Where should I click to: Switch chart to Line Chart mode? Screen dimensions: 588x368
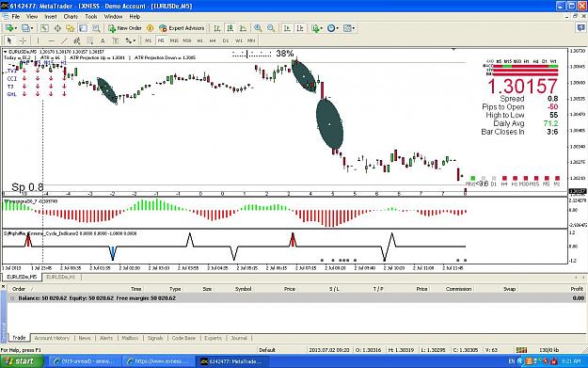click(x=243, y=28)
